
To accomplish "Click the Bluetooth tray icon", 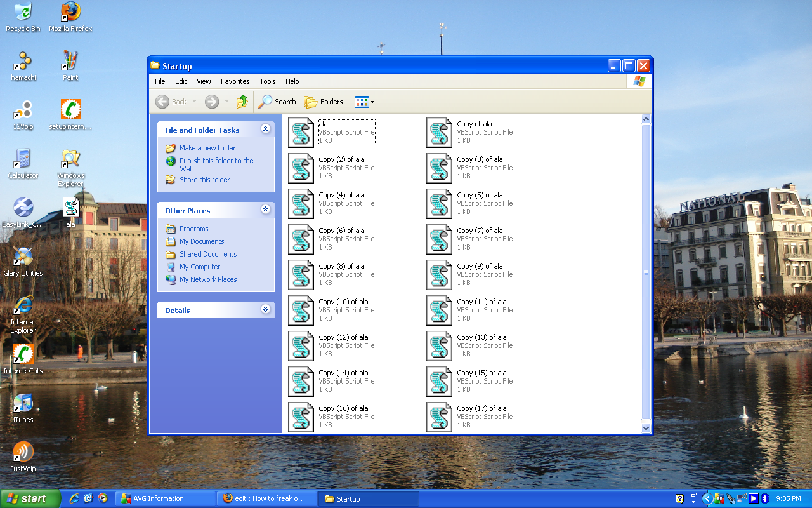I will (765, 498).
